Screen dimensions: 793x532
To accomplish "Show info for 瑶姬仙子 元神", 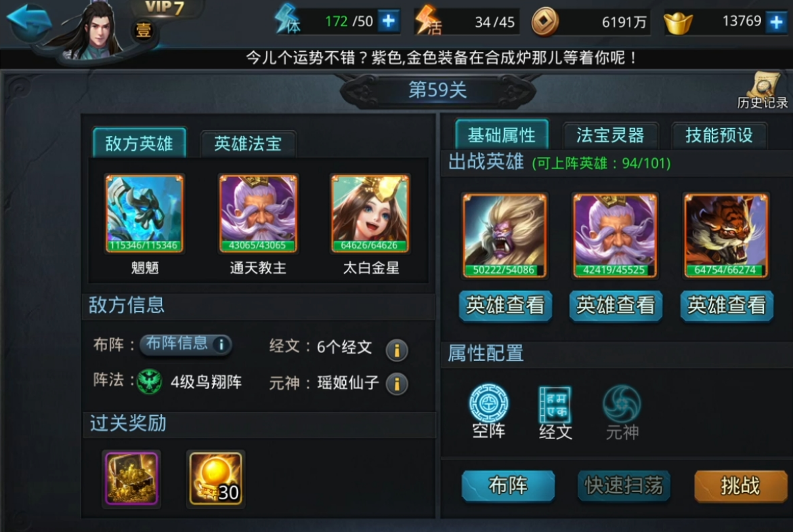I will (x=396, y=384).
